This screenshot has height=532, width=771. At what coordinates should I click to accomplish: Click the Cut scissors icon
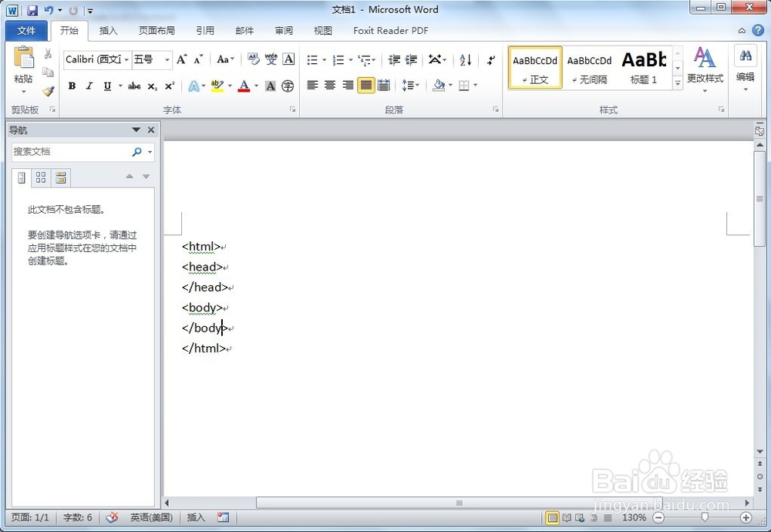[x=48, y=54]
